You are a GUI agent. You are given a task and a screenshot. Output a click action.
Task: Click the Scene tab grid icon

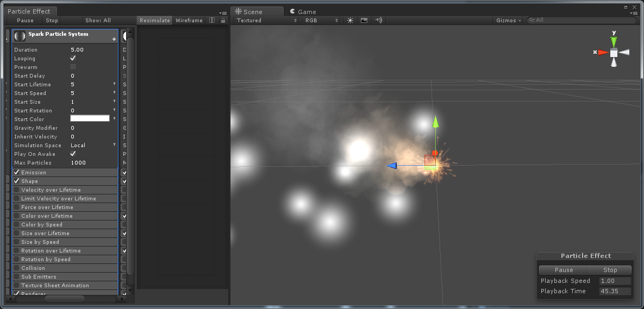(238, 11)
